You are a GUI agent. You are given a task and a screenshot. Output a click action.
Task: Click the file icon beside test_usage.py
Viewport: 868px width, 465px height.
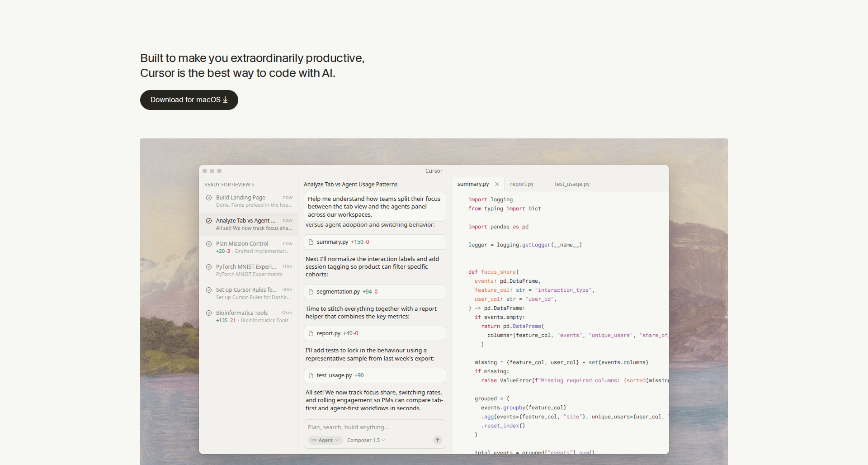[x=311, y=375]
